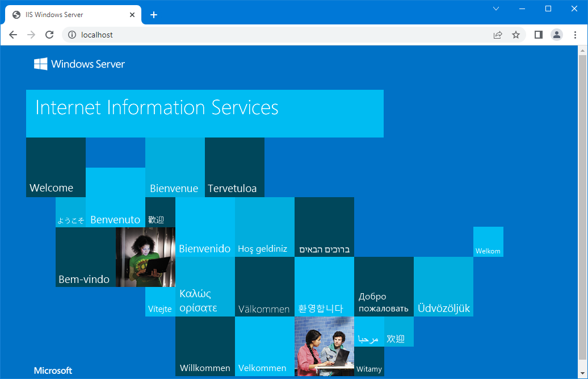Expand the tab search chevron
This screenshot has height=379, width=588.
point(495,9)
